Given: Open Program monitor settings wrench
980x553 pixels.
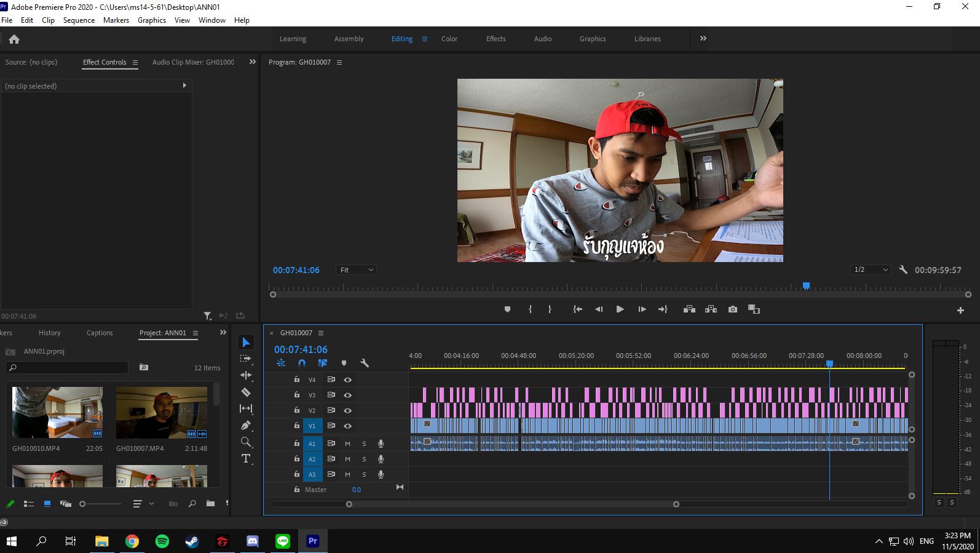Looking at the screenshot, I should click(x=903, y=269).
